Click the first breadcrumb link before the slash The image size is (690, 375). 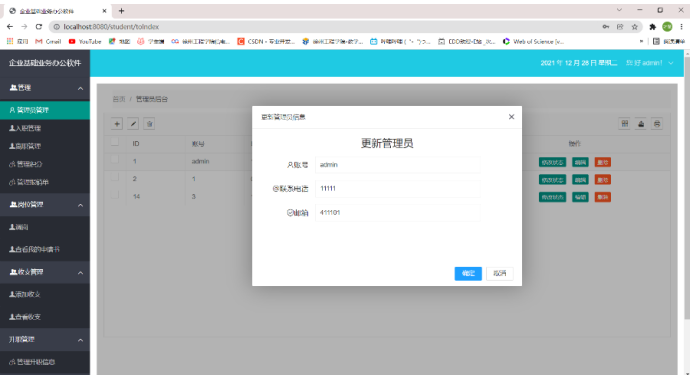(x=119, y=99)
